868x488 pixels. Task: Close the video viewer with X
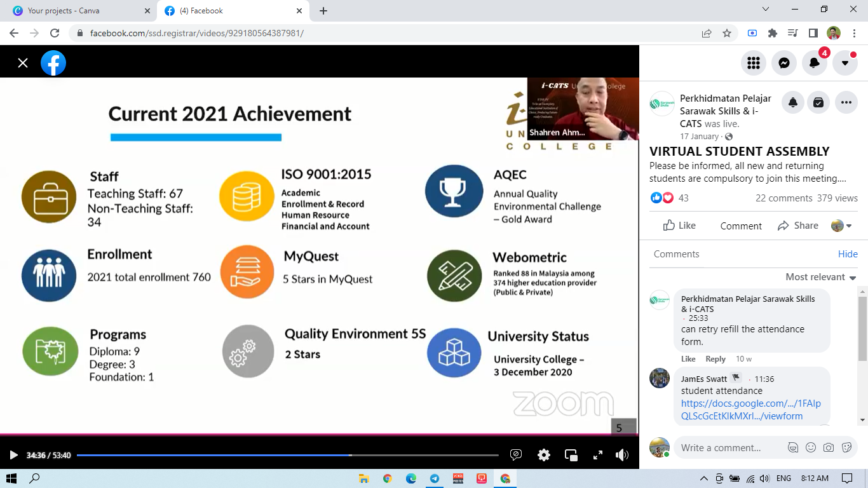pyautogui.click(x=23, y=63)
